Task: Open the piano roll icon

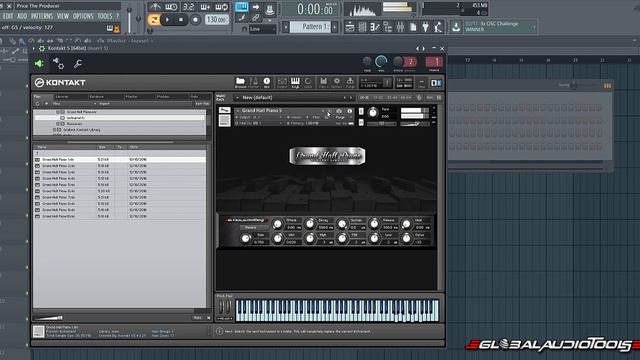Action: (375, 27)
